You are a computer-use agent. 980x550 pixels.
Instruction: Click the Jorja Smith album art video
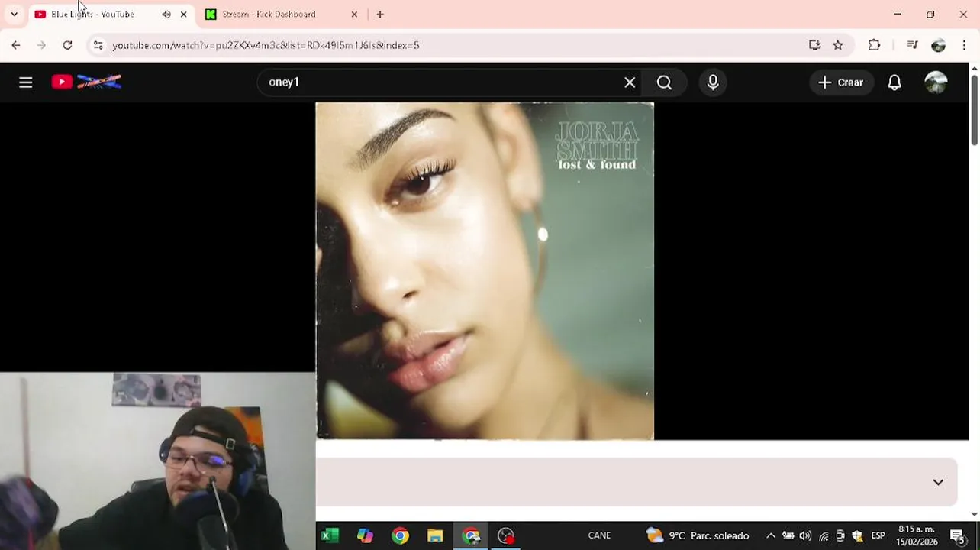(x=485, y=270)
